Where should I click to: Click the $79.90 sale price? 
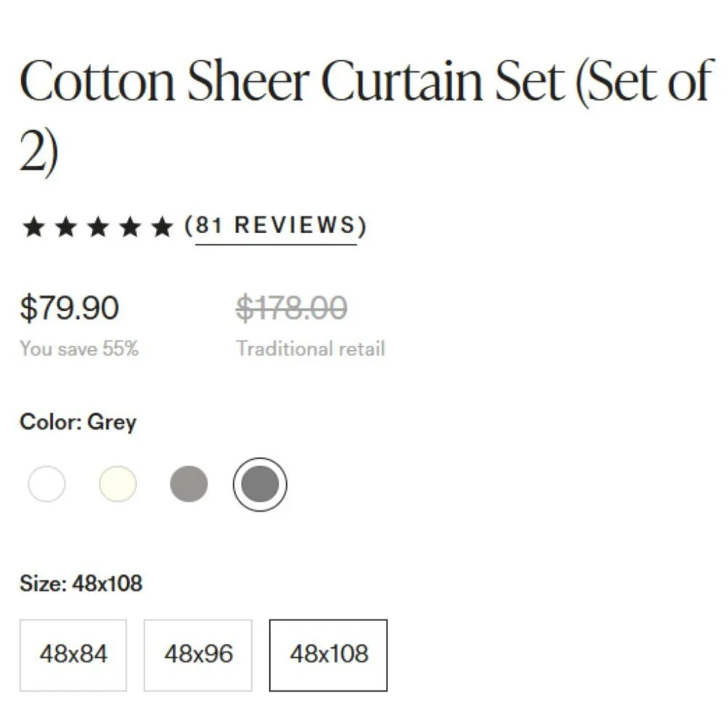[70, 309]
